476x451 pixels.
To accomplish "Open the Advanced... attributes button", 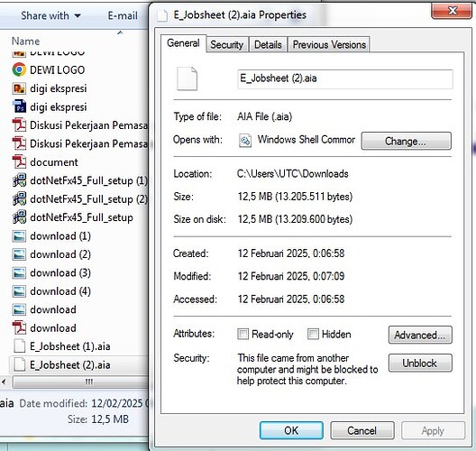I will pyautogui.click(x=420, y=335).
